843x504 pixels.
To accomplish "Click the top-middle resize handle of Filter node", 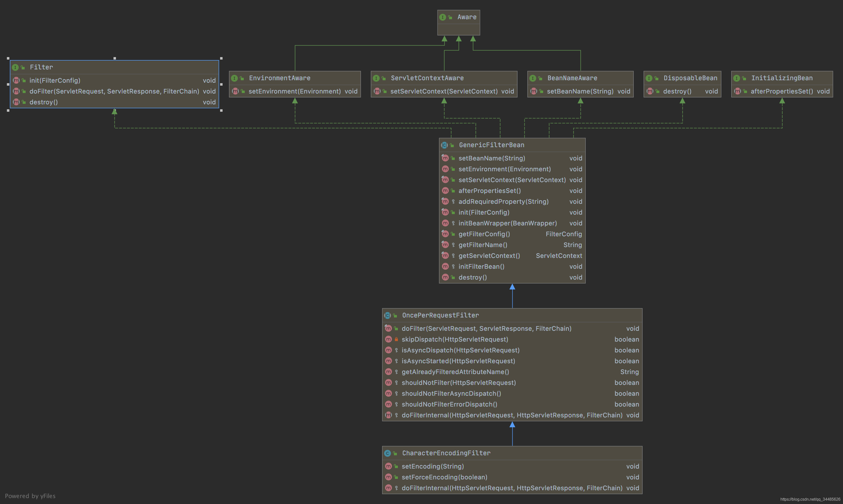I will click(114, 58).
